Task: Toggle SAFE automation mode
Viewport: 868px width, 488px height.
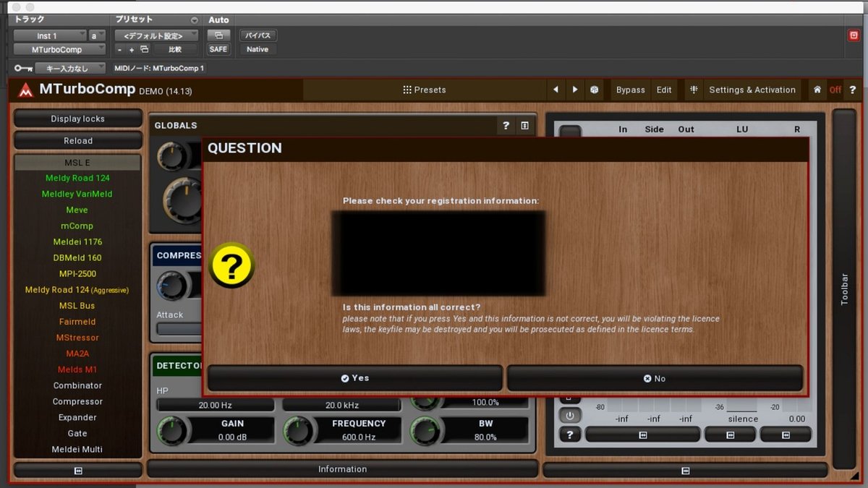Action: coord(218,49)
